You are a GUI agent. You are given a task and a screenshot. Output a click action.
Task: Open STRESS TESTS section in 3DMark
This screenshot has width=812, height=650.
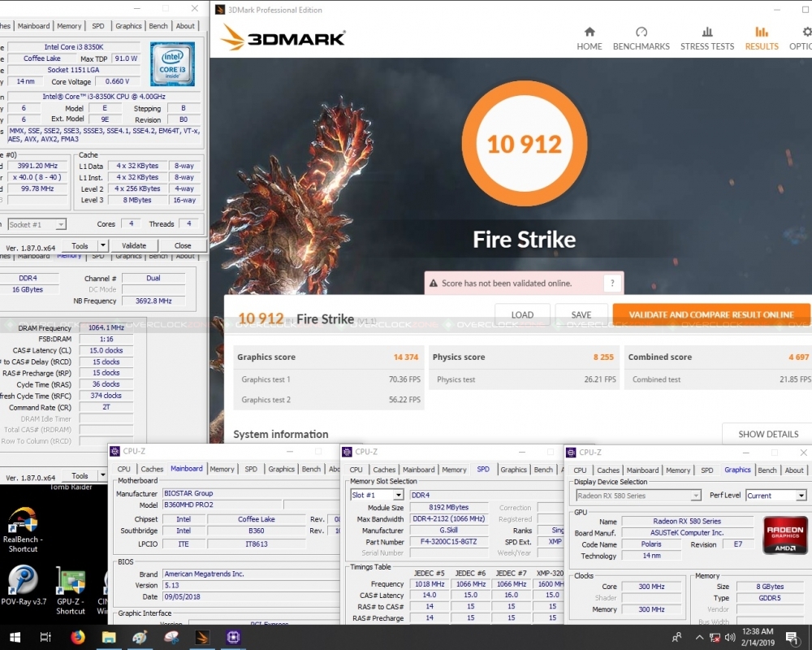(707, 39)
